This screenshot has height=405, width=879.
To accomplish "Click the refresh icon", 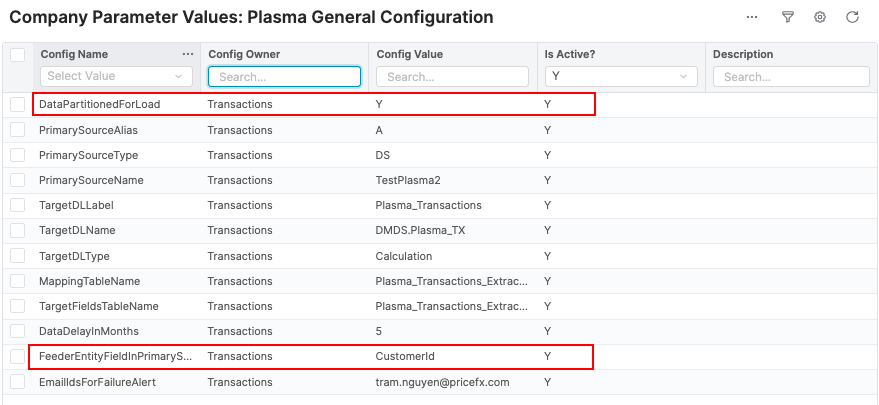I will [852, 17].
